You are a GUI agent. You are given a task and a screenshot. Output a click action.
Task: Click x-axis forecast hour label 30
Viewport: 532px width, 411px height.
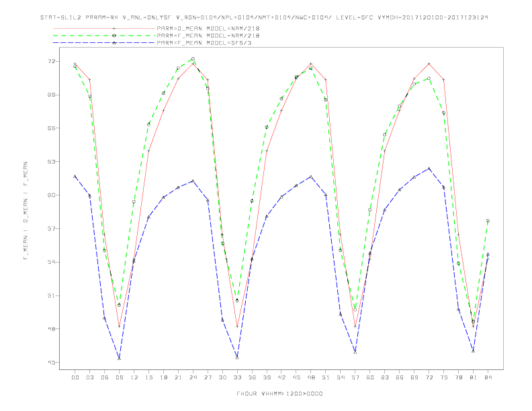click(222, 377)
